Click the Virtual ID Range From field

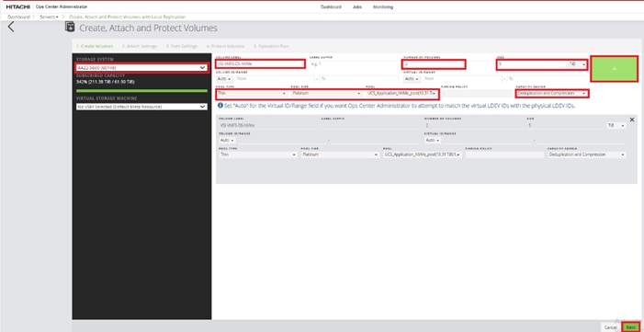(463, 78)
